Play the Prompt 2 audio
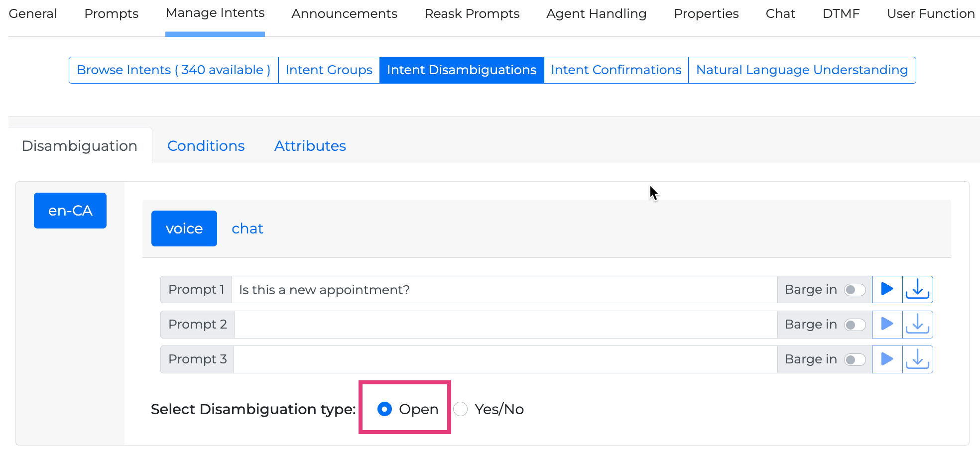 (x=887, y=324)
